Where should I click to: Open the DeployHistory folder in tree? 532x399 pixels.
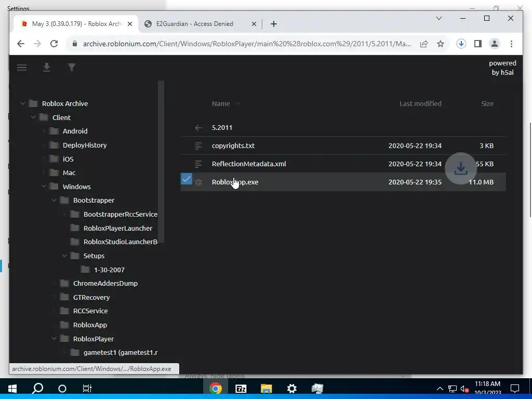(85, 145)
